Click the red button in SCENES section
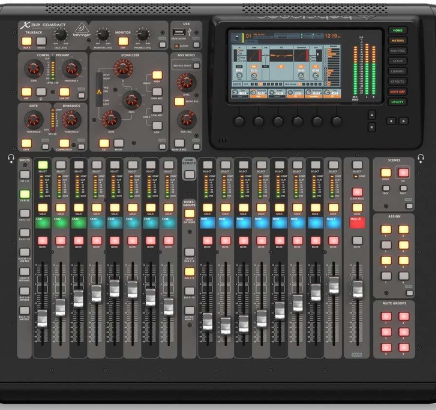The image size is (436, 410). [403, 173]
